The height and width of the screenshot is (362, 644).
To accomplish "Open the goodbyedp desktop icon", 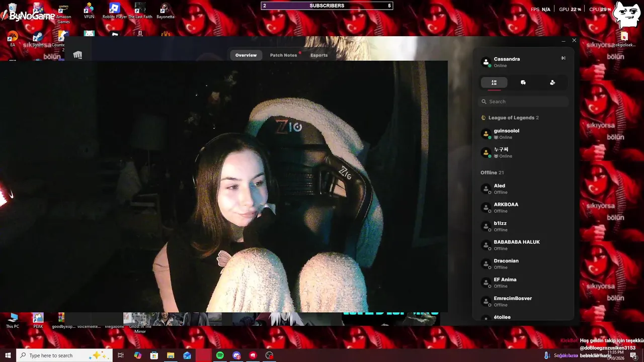I will click(x=63, y=321).
